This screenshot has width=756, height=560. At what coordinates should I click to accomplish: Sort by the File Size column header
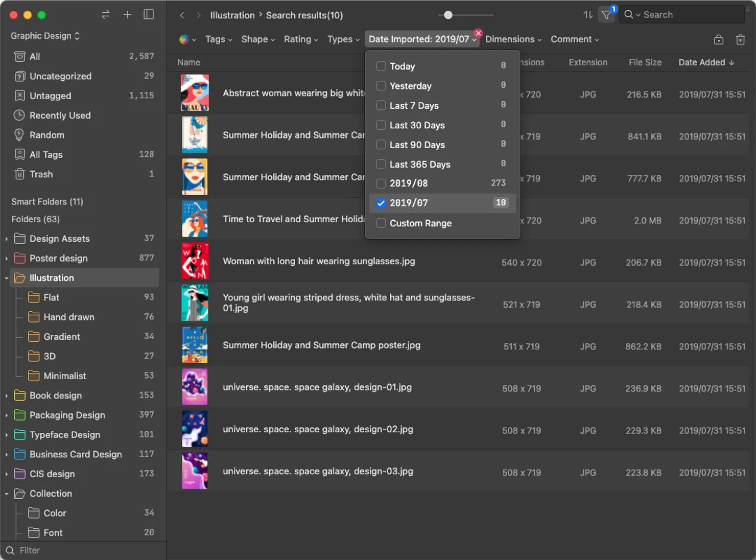(645, 62)
